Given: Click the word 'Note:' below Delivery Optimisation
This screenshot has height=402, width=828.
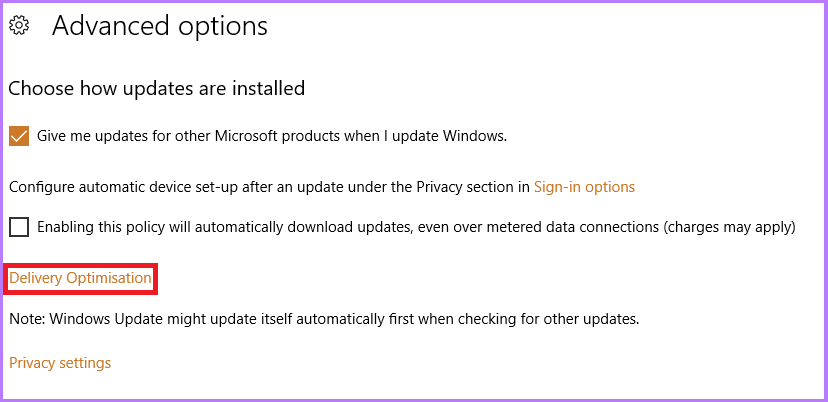Looking at the screenshot, I should [27, 320].
